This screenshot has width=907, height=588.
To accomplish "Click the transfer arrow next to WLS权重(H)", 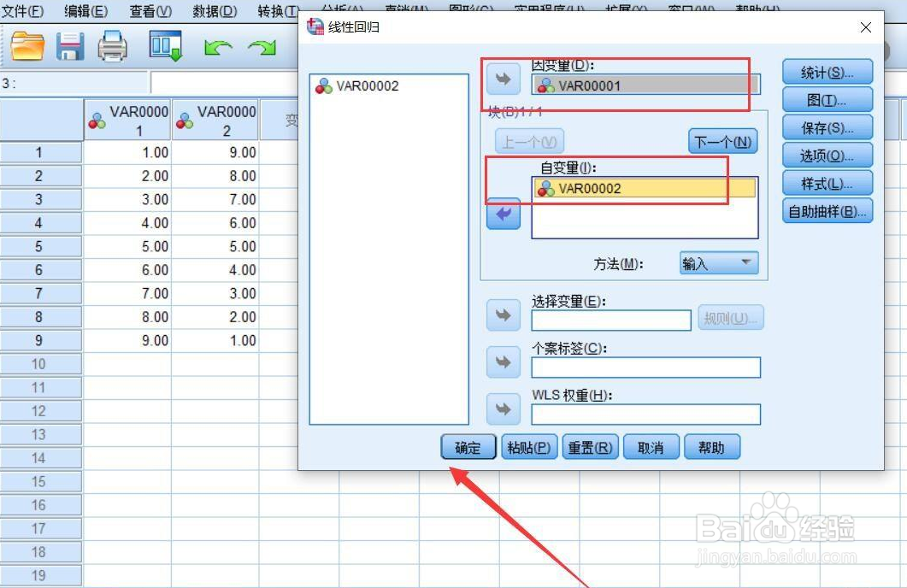I will pos(503,409).
